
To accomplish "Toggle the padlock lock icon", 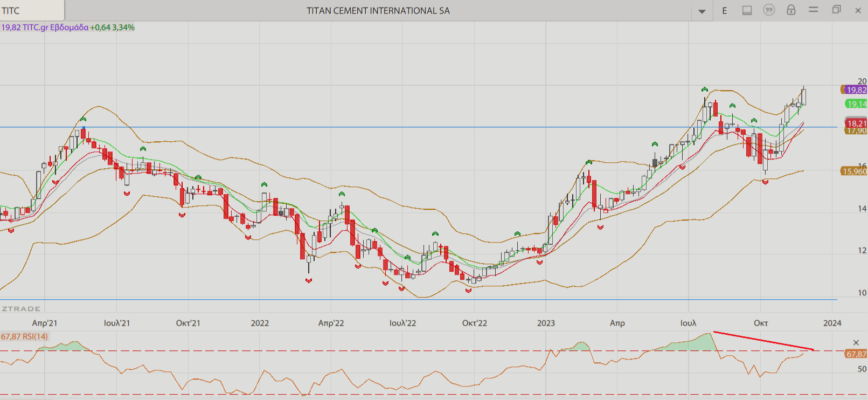I will (791, 10).
